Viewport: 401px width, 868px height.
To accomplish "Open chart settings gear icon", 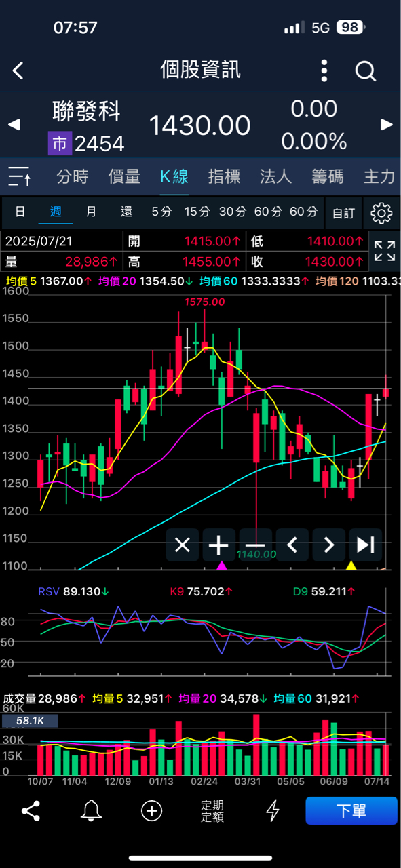I will [x=381, y=213].
